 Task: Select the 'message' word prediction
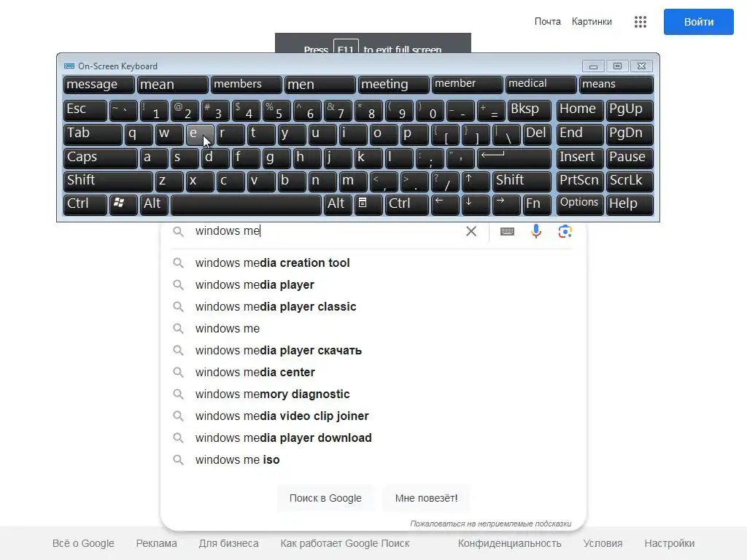[98, 85]
